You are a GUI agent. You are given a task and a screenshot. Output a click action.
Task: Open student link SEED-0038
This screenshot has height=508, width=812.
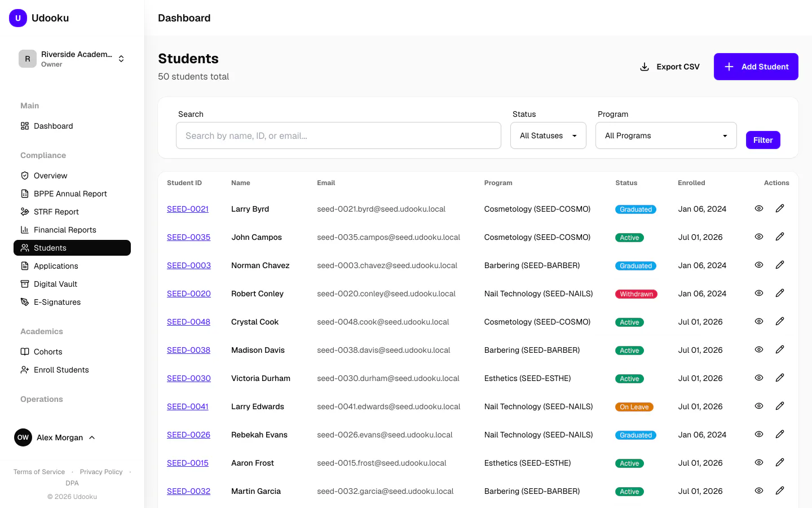click(x=188, y=350)
